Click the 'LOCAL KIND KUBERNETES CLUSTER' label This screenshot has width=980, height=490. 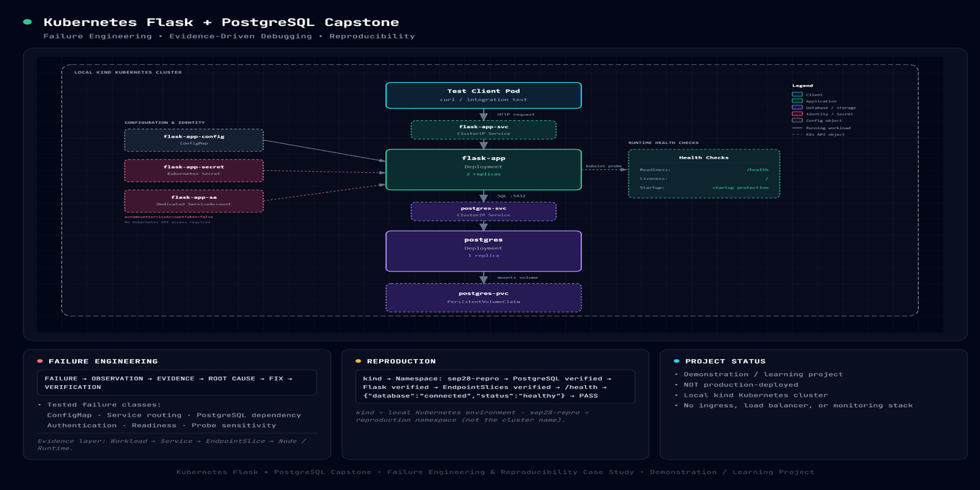click(128, 72)
